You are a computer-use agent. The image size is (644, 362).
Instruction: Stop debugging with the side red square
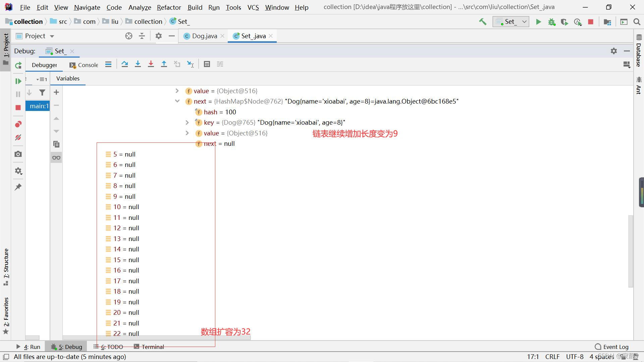(18, 108)
